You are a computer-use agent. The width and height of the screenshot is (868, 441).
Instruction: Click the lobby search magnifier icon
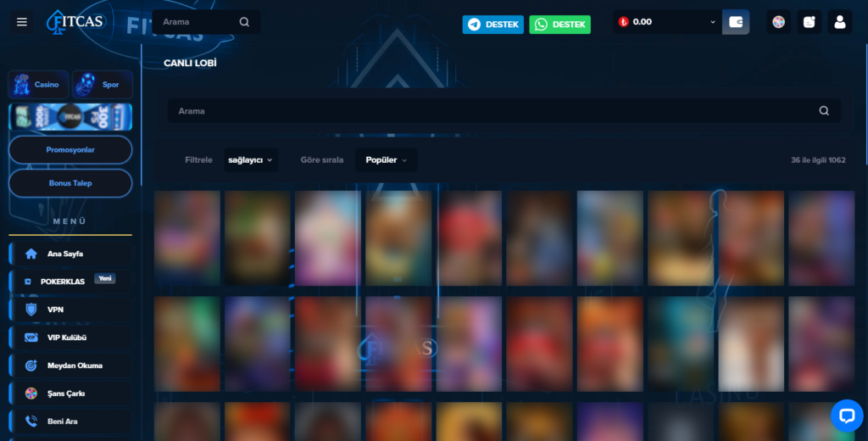[x=824, y=111]
